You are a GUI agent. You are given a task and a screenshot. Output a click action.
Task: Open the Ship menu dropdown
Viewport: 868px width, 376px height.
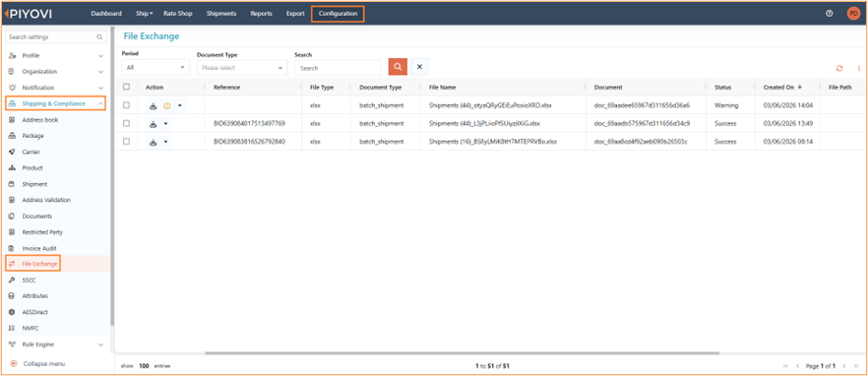pyautogui.click(x=145, y=14)
